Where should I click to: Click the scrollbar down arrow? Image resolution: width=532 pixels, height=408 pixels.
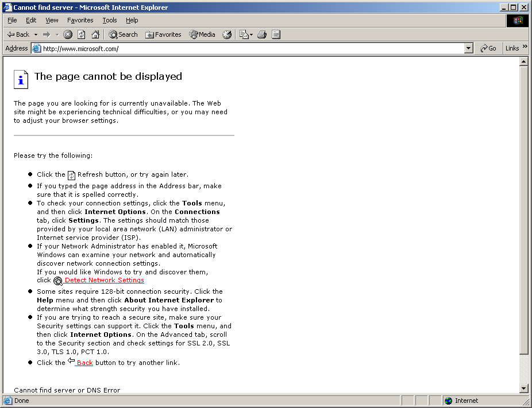click(x=523, y=388)
